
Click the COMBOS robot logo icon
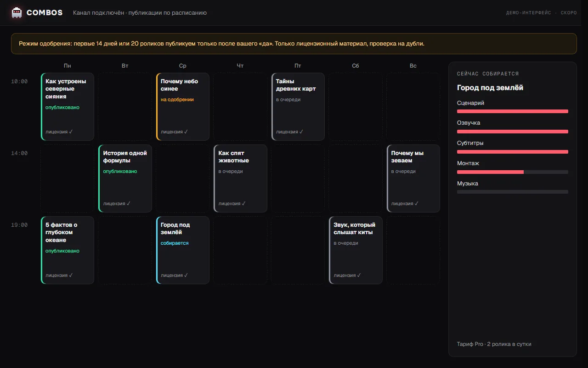(x=17, y=12)
